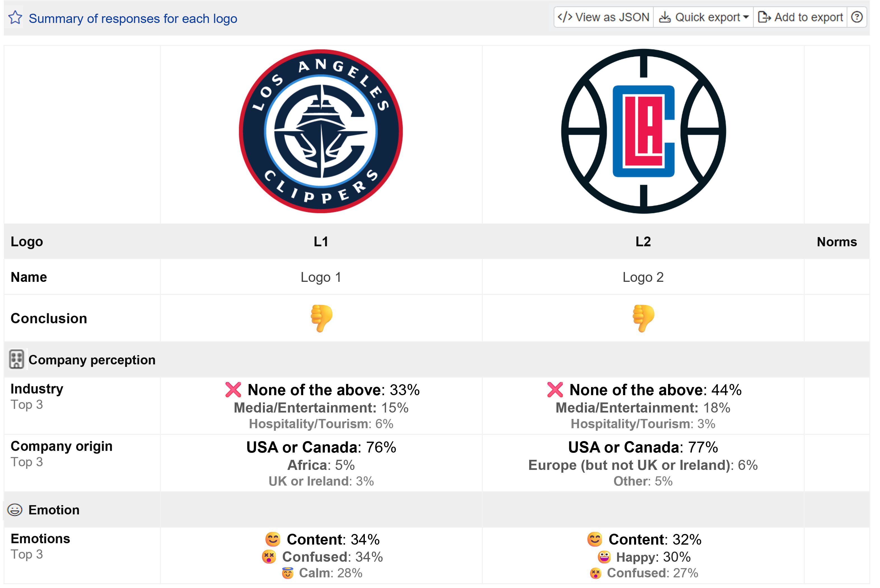Select the LA basketball logo image

(643, 131)
